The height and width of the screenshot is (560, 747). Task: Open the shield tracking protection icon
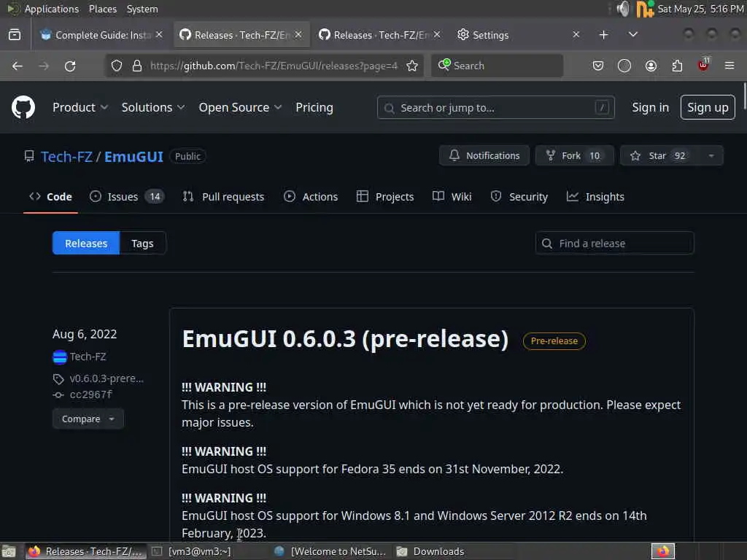pyautogui.click(x=117, y=66)
